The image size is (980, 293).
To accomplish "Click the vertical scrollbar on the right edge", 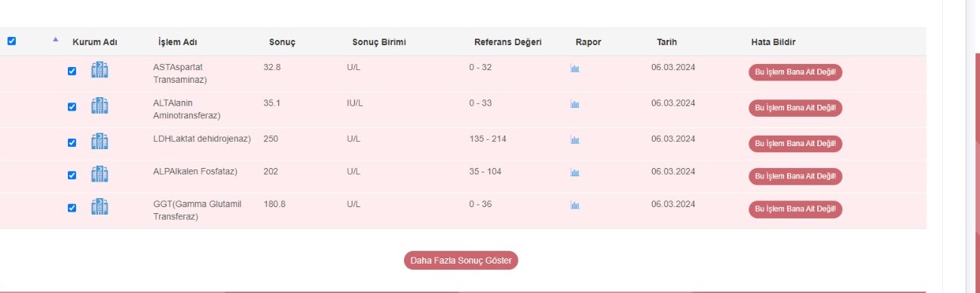I will pos(972,146).
